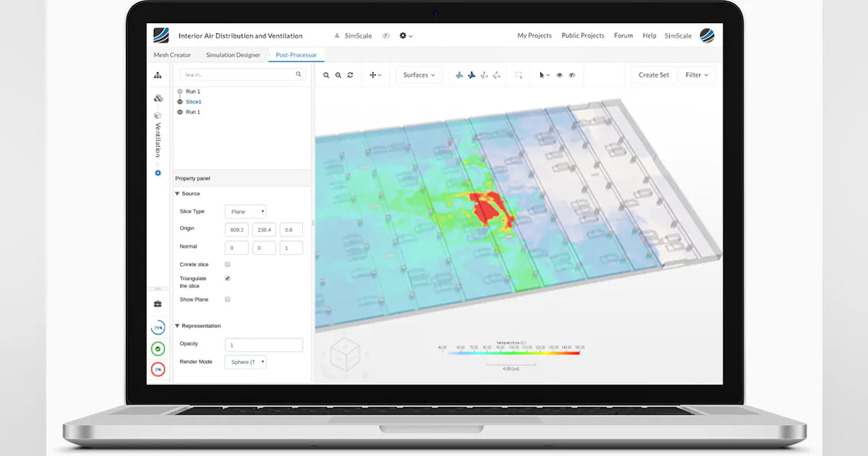The image size is (868, 456).
Task: Click the geometry shapes icon in sidebar
Action: [158, 98]
